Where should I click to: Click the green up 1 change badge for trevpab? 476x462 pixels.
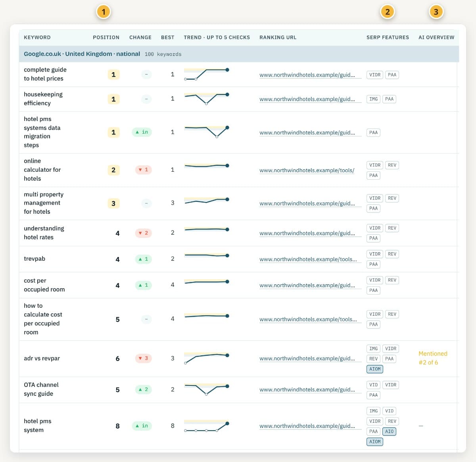click(143, 259)
